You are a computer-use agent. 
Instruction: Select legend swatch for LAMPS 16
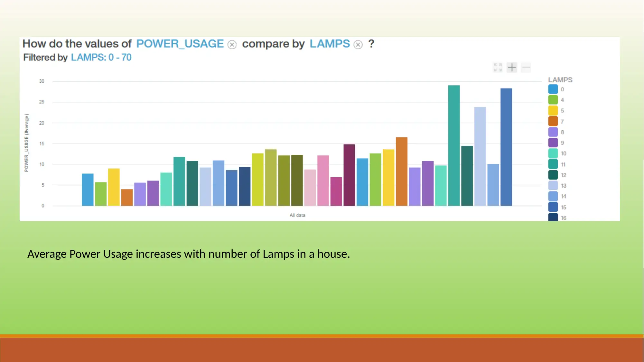click(553, 217)
